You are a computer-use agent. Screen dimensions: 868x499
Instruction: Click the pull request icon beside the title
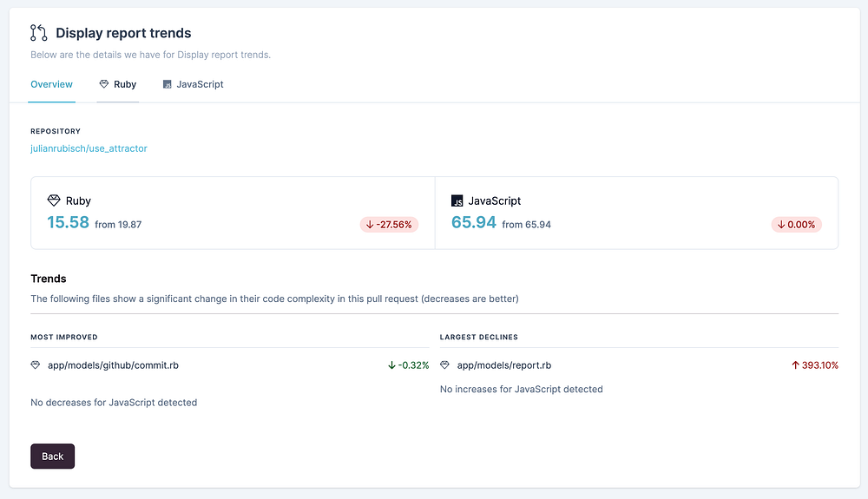(39, 33)
